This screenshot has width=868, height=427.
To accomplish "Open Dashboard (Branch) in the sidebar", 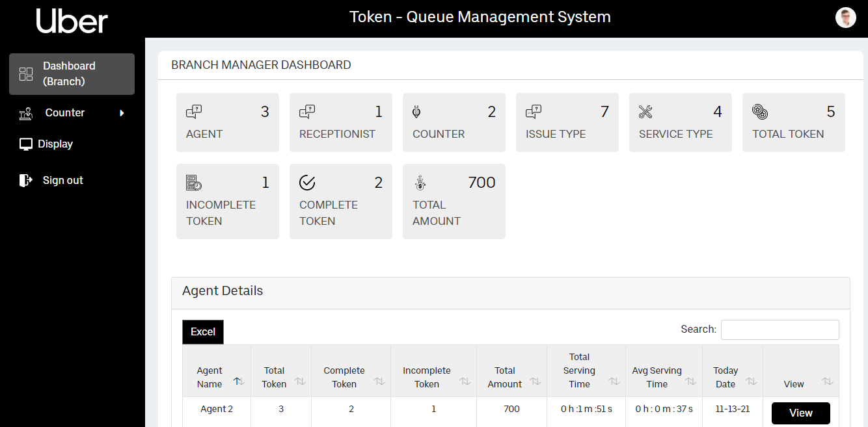I will pyautogui.click(x=72, y=74).
